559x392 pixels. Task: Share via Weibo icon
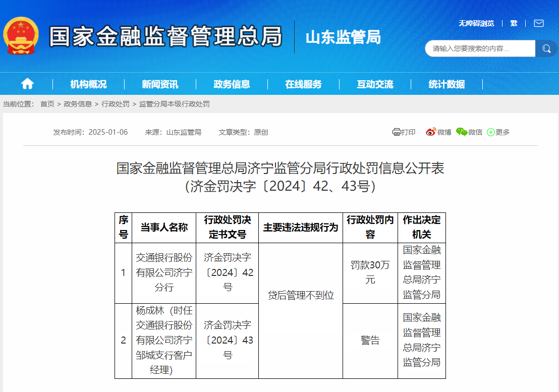[431, 132]
